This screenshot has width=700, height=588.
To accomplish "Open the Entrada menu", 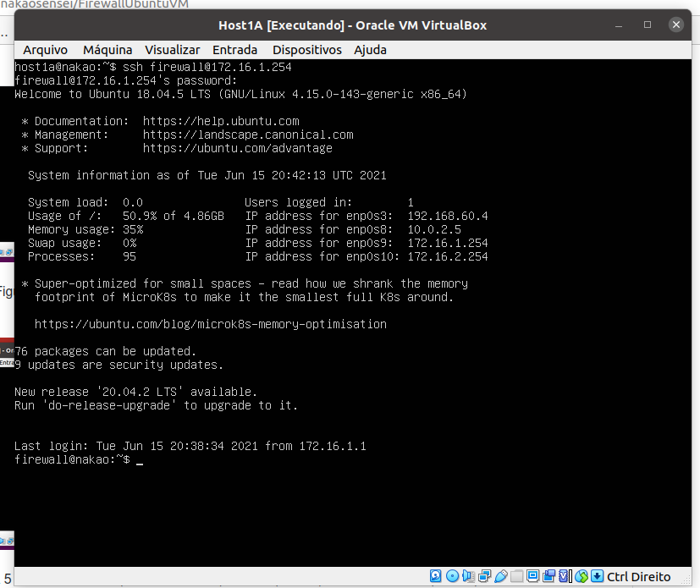I will [234, 50].
